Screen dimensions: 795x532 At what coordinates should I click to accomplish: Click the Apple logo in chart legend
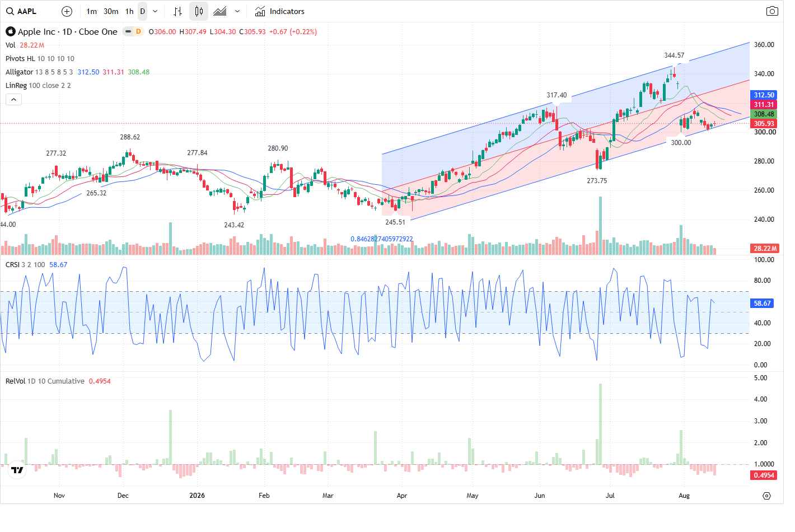click(10, 31)
